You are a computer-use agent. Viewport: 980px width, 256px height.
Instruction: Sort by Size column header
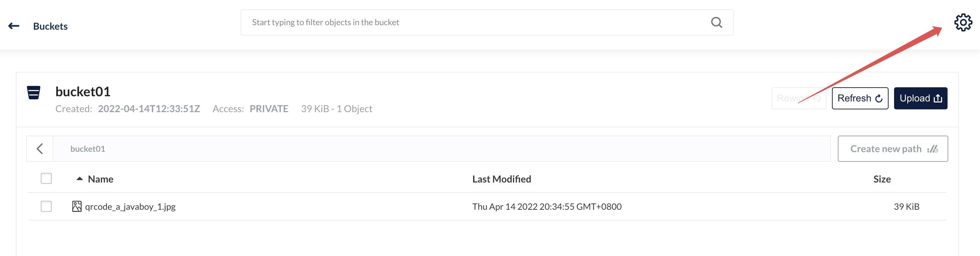[x=882, y=179]
